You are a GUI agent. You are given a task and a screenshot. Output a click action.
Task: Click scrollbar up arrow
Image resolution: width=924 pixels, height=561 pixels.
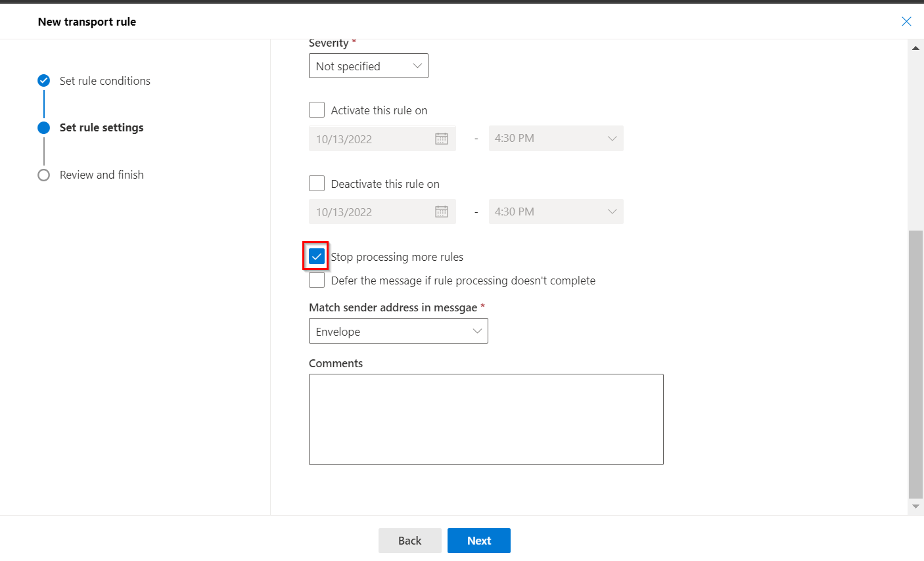click(915, 48)
